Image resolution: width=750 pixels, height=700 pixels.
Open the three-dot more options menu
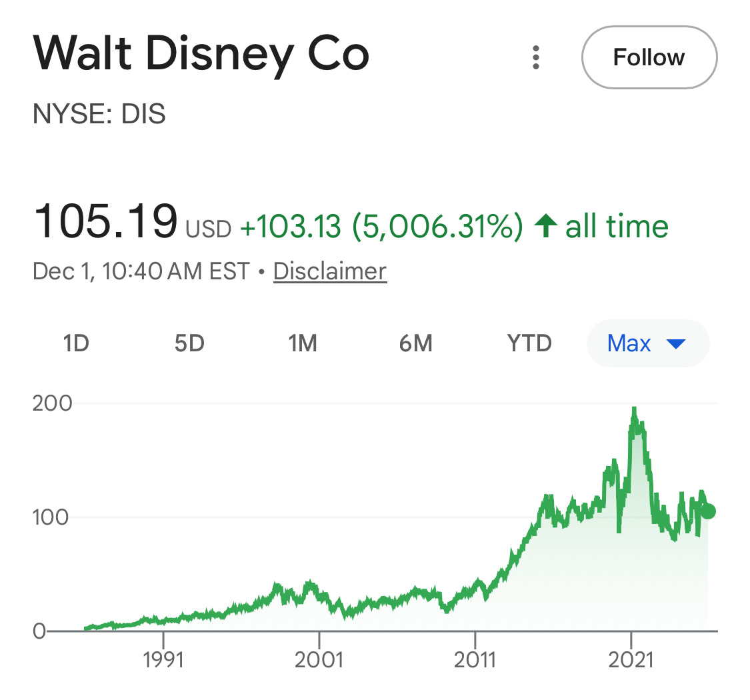535,58
